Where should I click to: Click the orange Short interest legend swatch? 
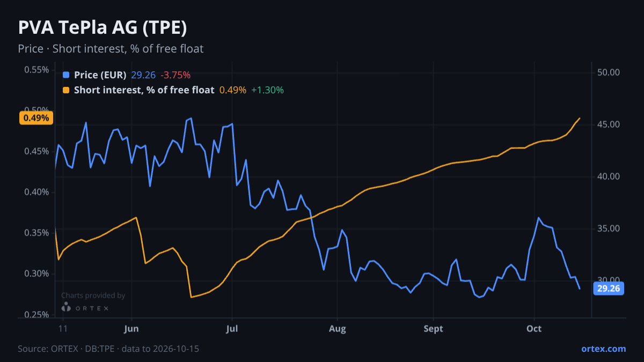coord(66,90)
